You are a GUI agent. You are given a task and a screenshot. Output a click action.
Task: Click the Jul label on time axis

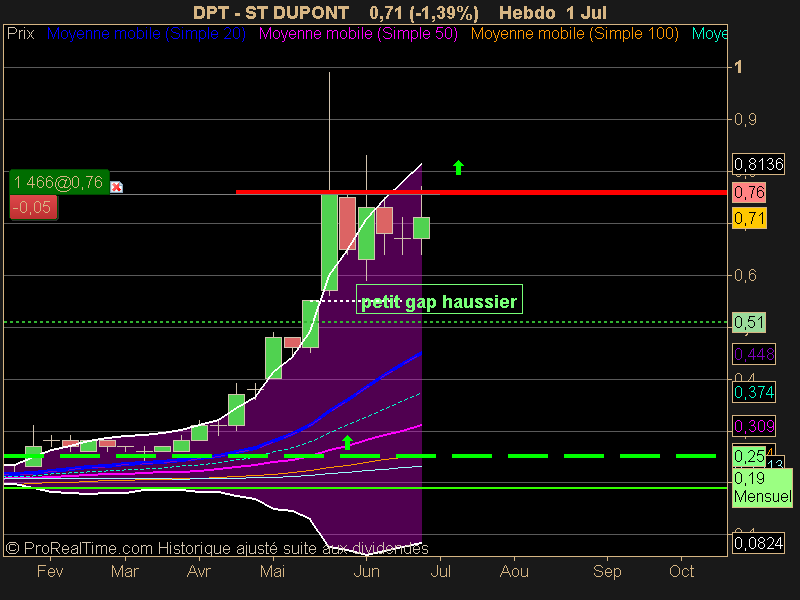[440, 571]
